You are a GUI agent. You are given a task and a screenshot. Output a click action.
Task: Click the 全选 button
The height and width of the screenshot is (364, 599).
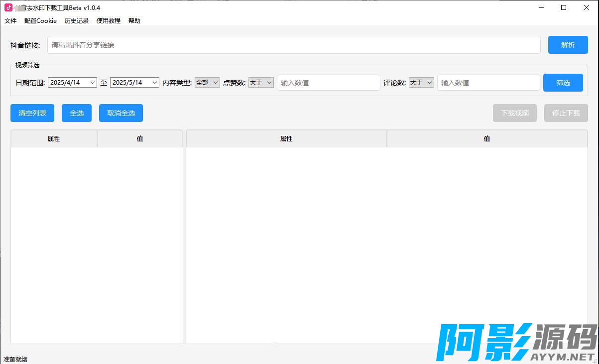point(77,113)
